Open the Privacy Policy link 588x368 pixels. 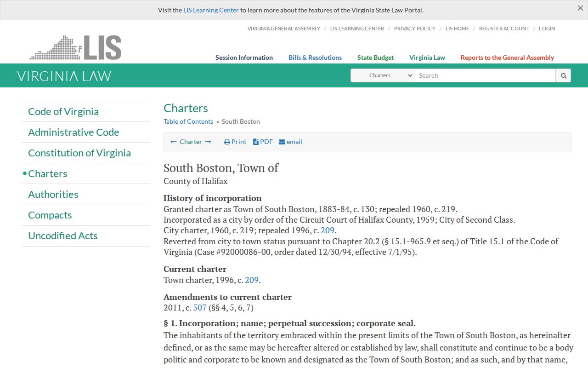coord(415,29)
